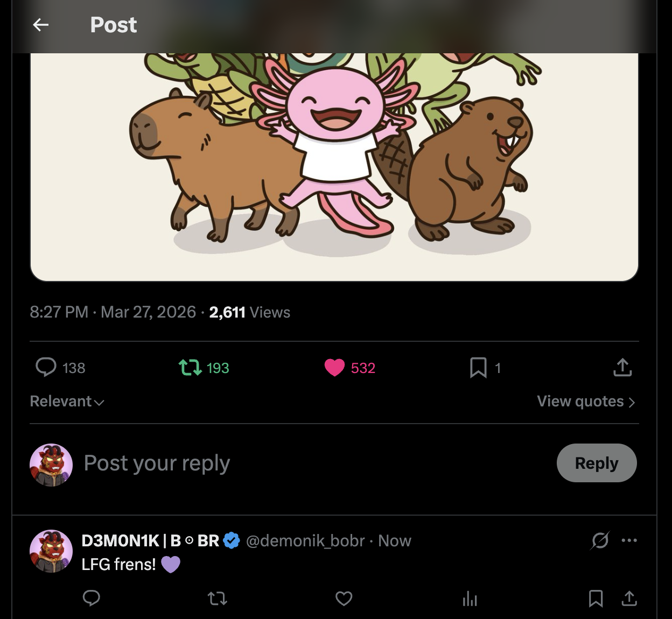Viewport: 672px width, 619px height.
Task: Open replies via the 138 comment icon
Action: [46, 368]
